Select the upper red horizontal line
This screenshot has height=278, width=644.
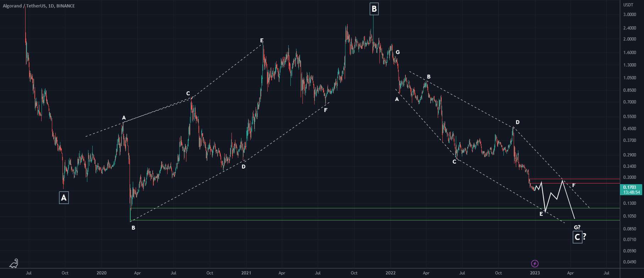(574, 179)
